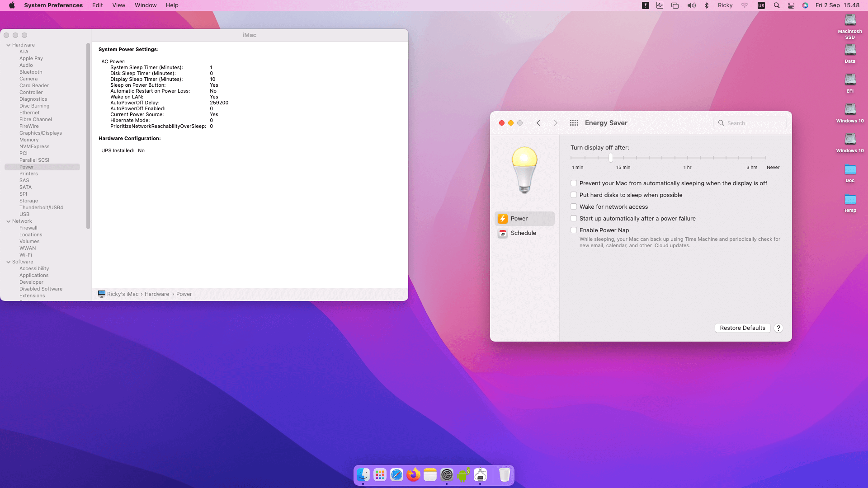868x488 pixels.
Task: Open Launchpad from the Dock
Action: pyautogui.click(x=380, y=475)
